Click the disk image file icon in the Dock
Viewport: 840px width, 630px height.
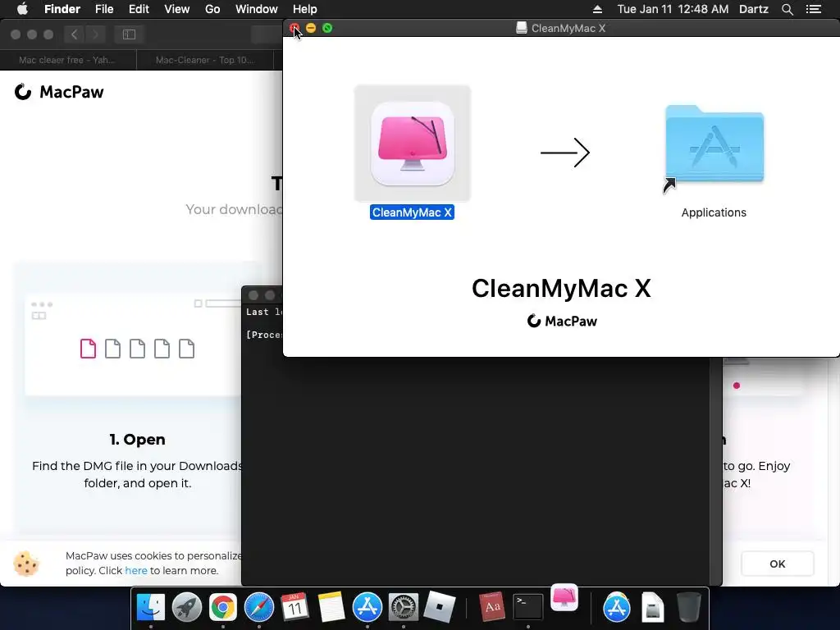click(x=652, y=608)
